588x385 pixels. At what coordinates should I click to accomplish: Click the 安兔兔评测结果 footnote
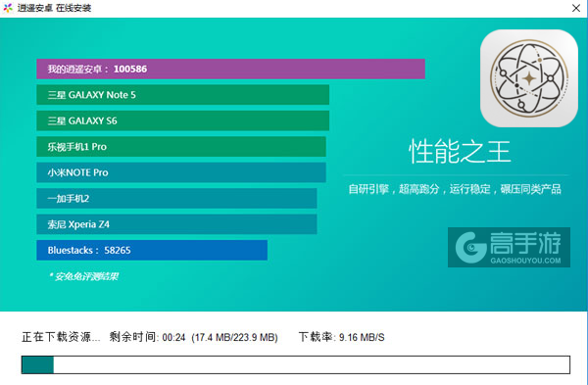(84, 276)
